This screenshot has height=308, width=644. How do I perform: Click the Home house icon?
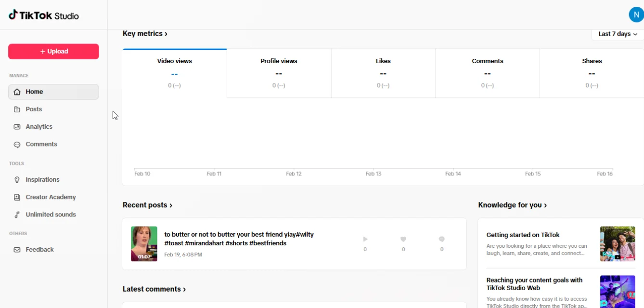(17, 92)
